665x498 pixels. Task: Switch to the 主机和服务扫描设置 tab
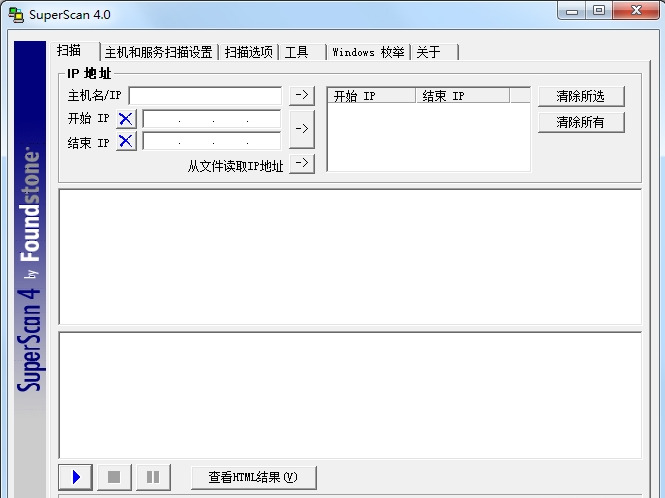[x=159, y=52]
